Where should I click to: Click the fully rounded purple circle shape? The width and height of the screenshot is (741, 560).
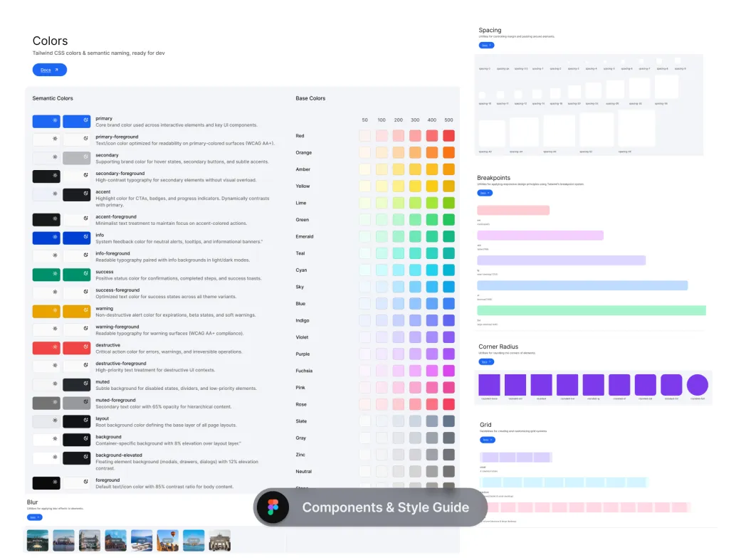tap(697, 385)
